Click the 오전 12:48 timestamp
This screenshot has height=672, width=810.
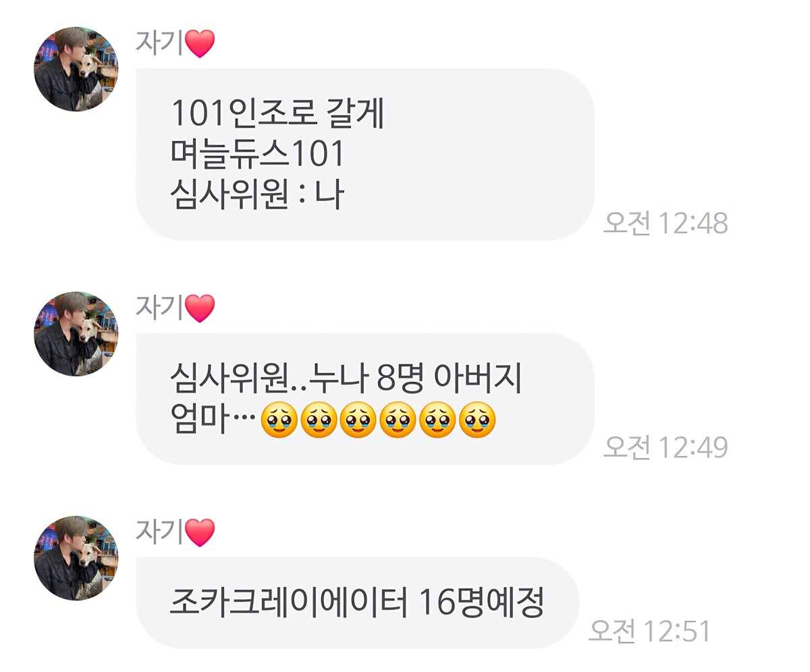(x=666, y=223)
